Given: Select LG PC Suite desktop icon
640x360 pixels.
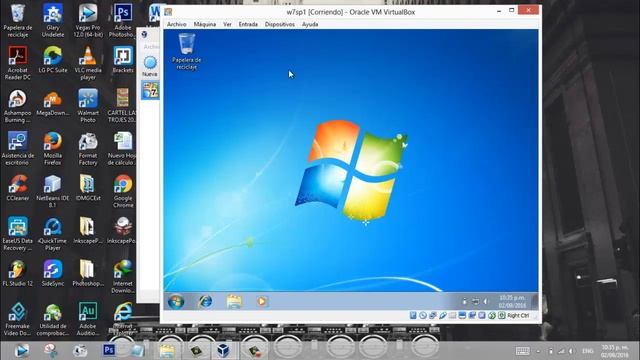Looking at the screenshot, I should (x=53, y=60).
